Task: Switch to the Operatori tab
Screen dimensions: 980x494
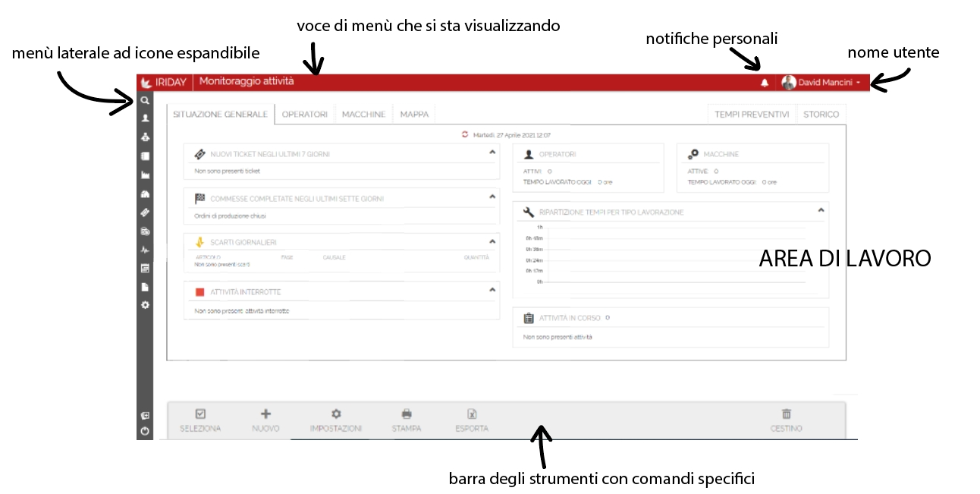Action: coord(304,115)
